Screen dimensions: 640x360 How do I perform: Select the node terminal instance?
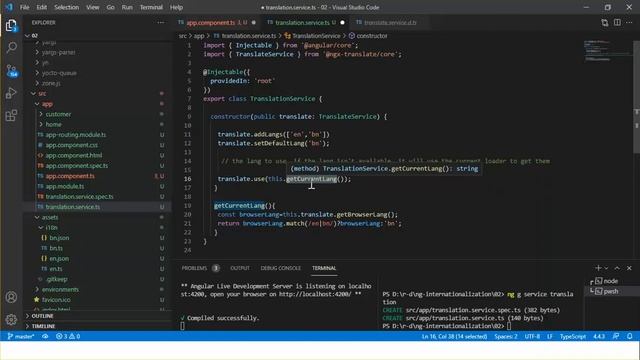611,281
